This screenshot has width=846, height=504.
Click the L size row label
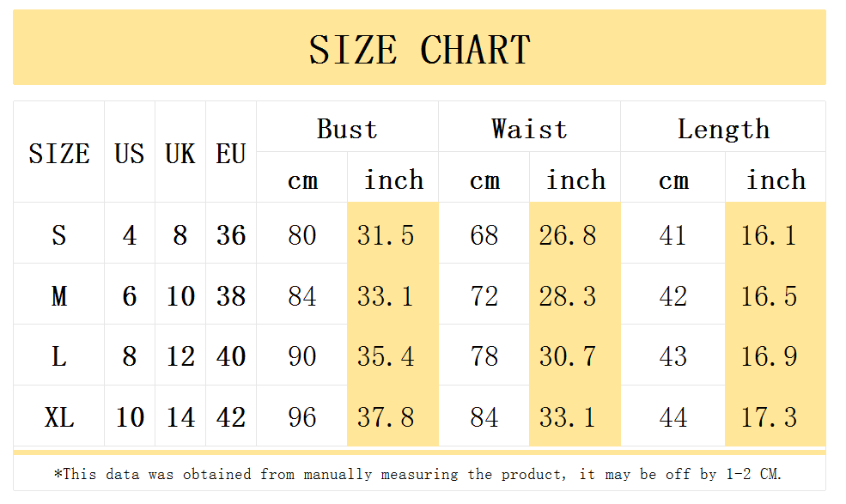tap(58, 355)
